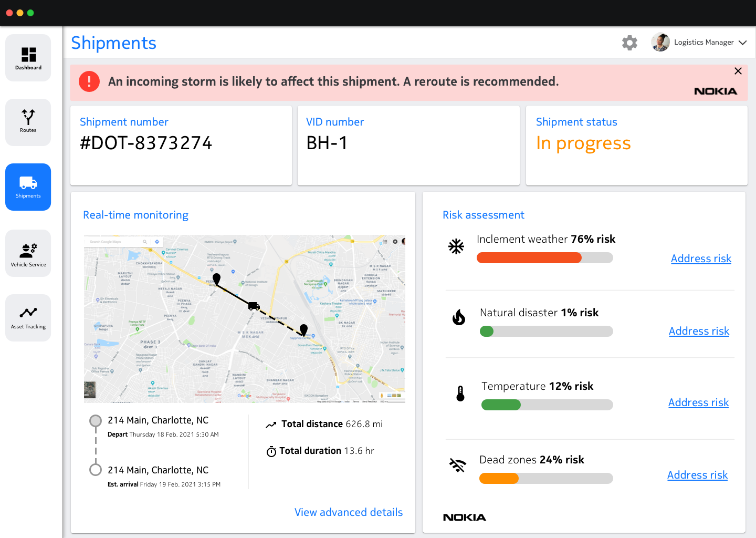Screen dimensions: 756x538
Task: Open View advanced details link
Action: point(349,512)
